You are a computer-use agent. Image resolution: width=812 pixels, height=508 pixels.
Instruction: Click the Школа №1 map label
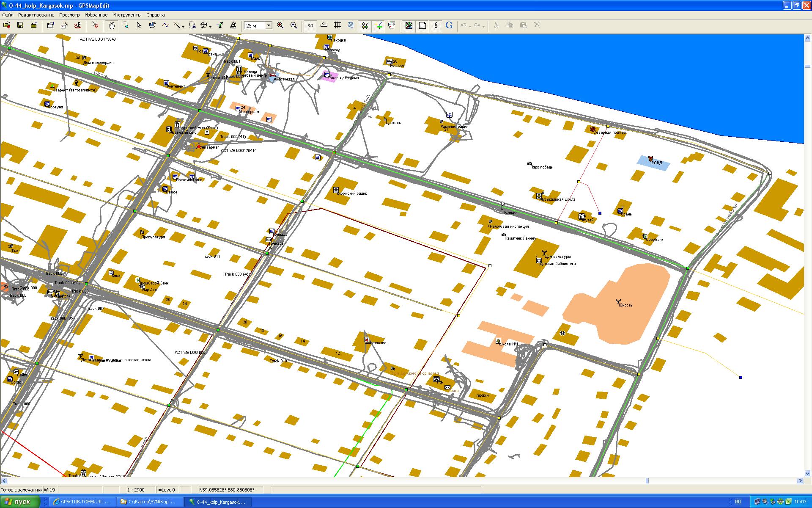pyautogui.click(x=509, y=344)
